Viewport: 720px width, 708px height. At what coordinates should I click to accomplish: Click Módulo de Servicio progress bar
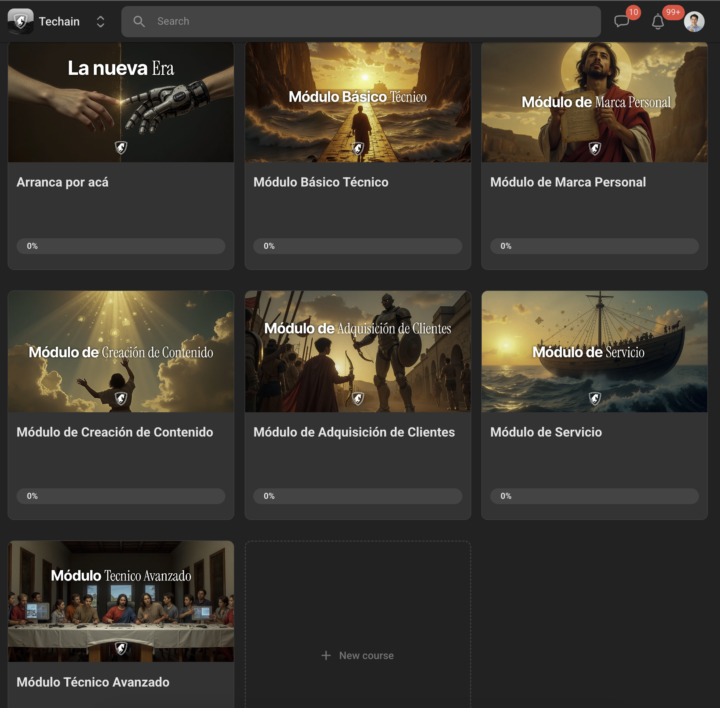[x=595, y=496]
